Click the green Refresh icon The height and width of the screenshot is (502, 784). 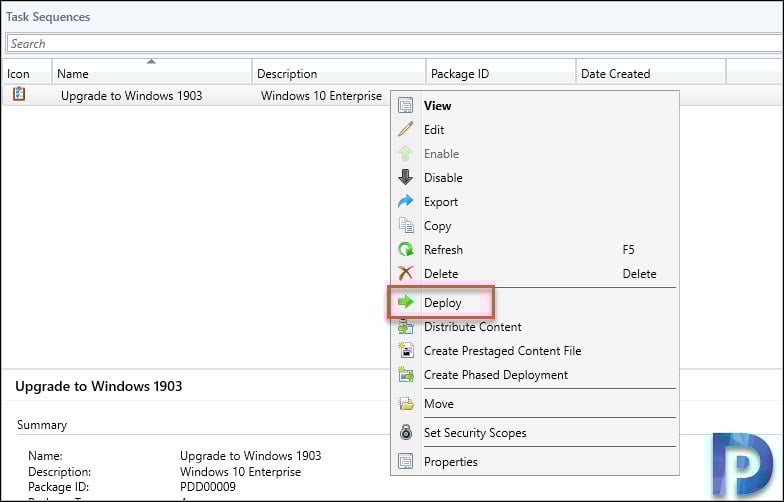click(406, 250)
